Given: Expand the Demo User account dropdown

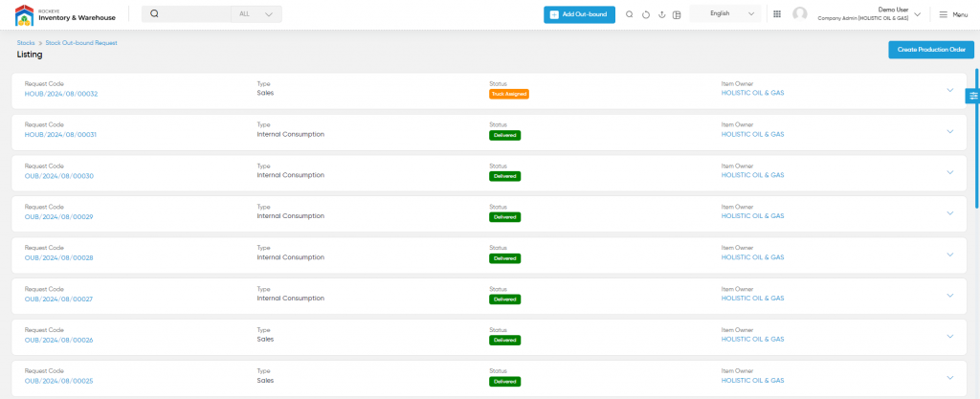Looking at the screenshot, I should [918, 14].
